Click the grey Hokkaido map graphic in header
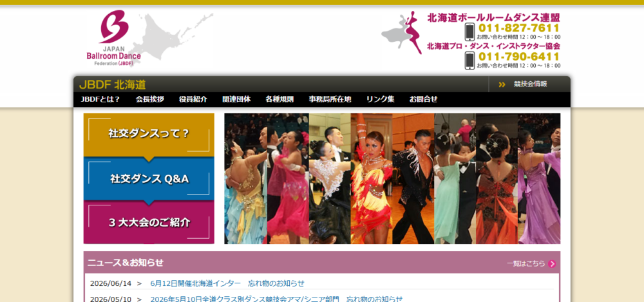Image resolution: width=644 pixels, height=302 pixels. pos(173,39)
